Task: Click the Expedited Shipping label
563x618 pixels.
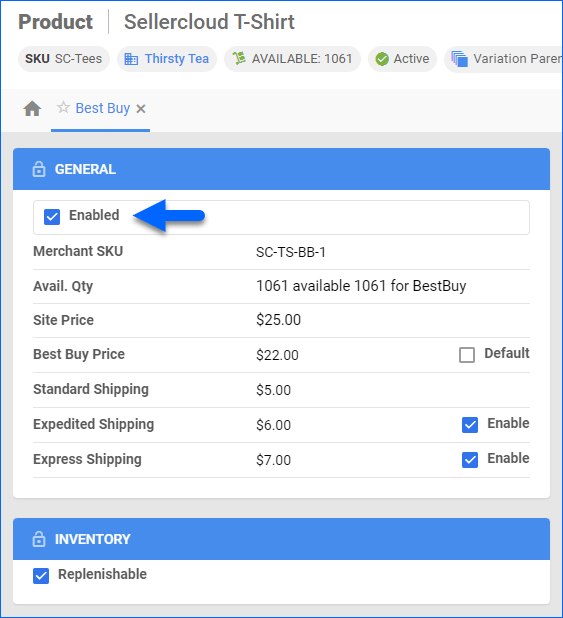Action: (93, 424)
